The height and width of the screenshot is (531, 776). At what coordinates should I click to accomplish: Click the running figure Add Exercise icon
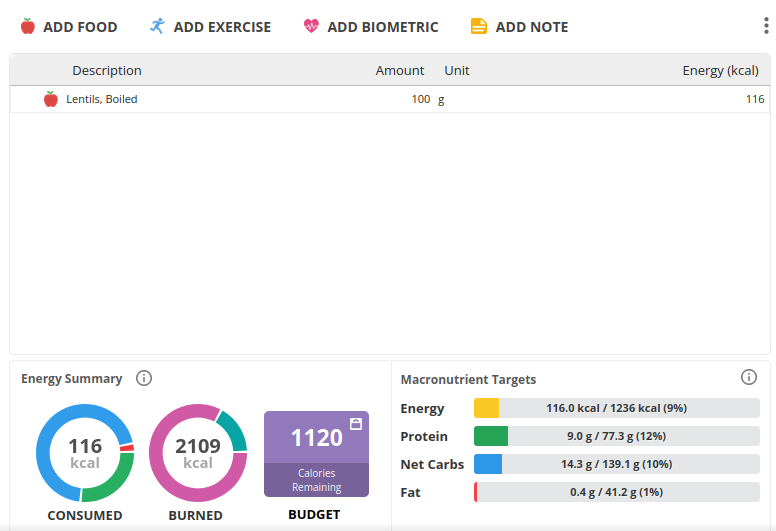pyautogui.click(x=157, y=26)
